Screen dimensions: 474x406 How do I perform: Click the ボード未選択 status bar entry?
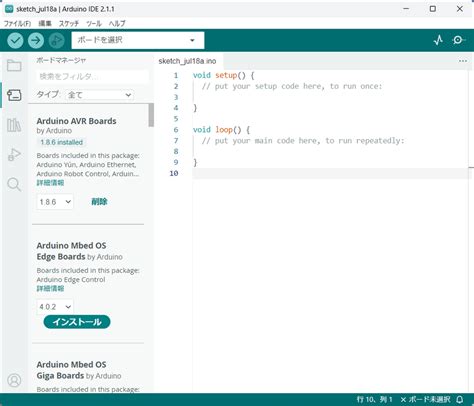tap(426, 399)
